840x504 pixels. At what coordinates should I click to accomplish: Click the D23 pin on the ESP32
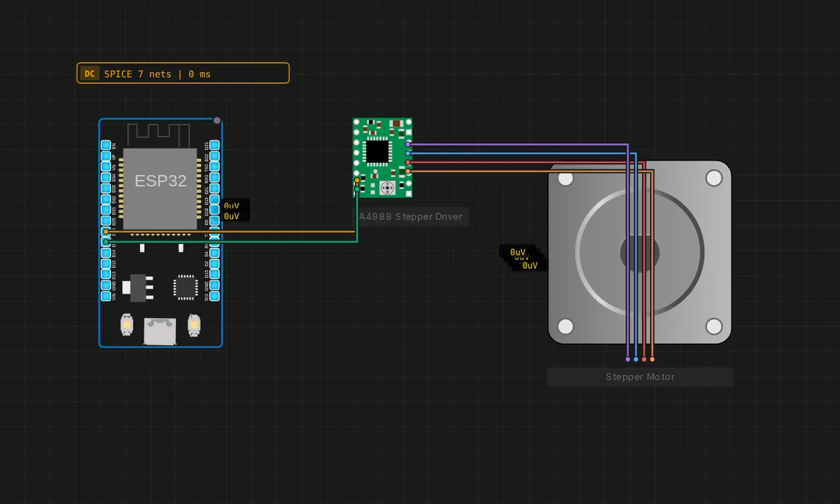214,145
